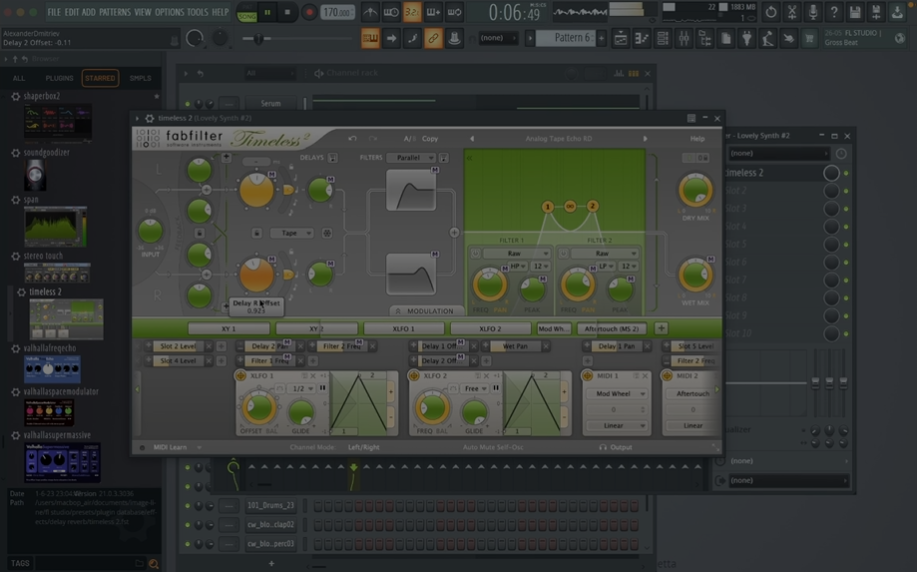Open Filter 2 LP type dropdown
This screenshot has width=917, height=572.
pyautogui.click(x=606, y=266)
